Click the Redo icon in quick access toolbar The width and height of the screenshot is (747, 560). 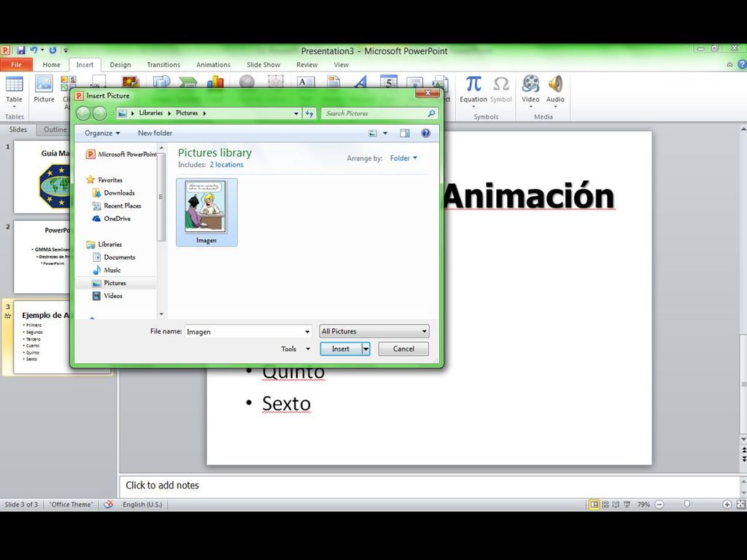[x=53, y=50]
